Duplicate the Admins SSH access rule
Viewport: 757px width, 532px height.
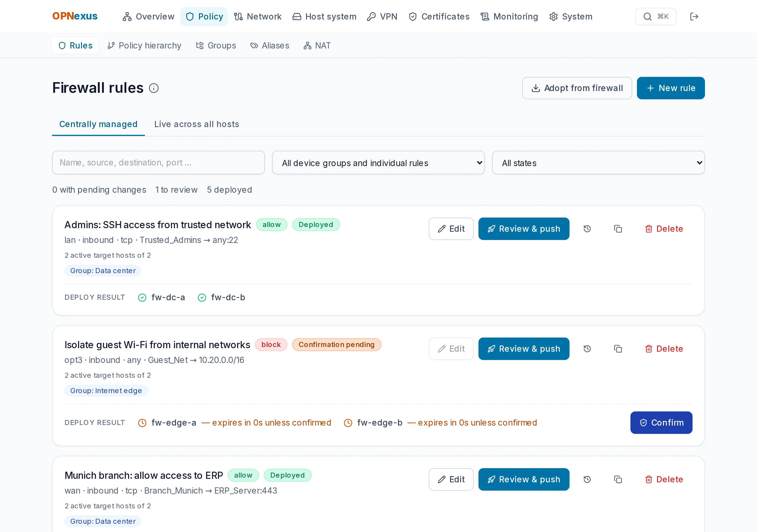tap(618, 229)
